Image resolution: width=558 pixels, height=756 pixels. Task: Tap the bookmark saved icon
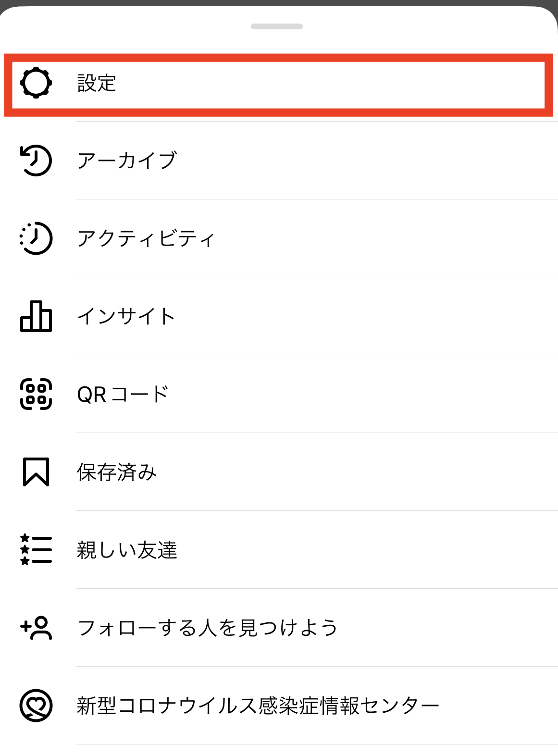coord(36,472)
